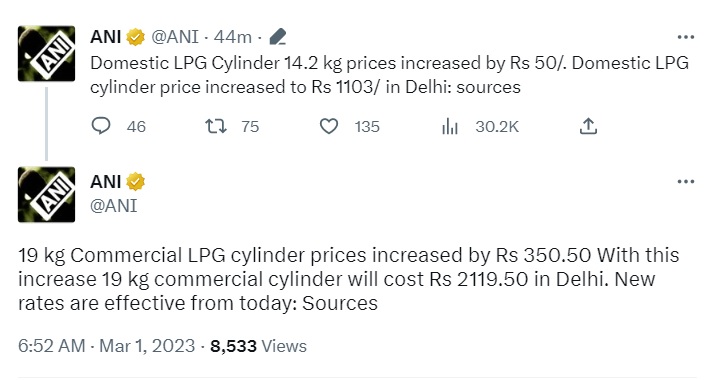Open the second tweet's three-dot more menu
717x380 pixels.
click(685, 182)
